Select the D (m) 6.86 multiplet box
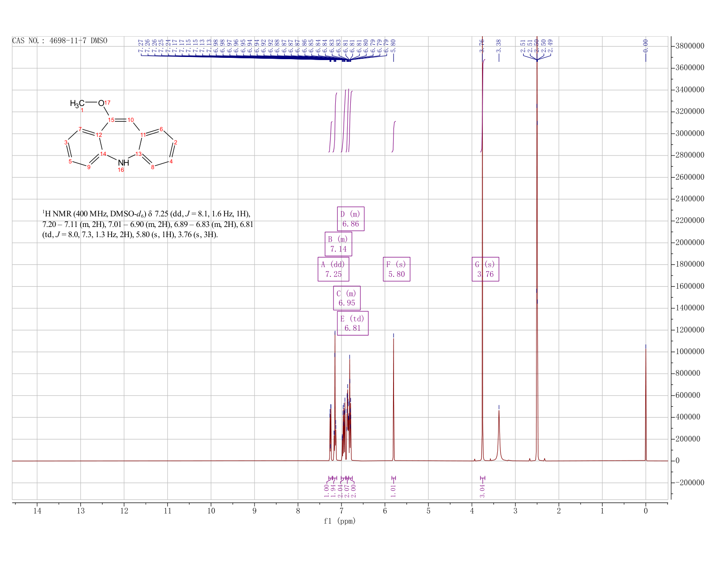Screen dimensions: 728x563 [351, 219]
